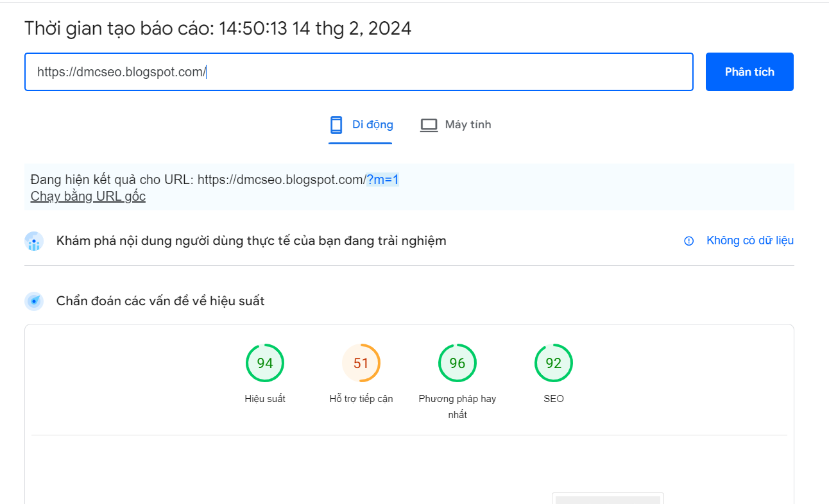Click the mobile phone icon
Viewport: 829px width, 504px height.
[336, 125]
